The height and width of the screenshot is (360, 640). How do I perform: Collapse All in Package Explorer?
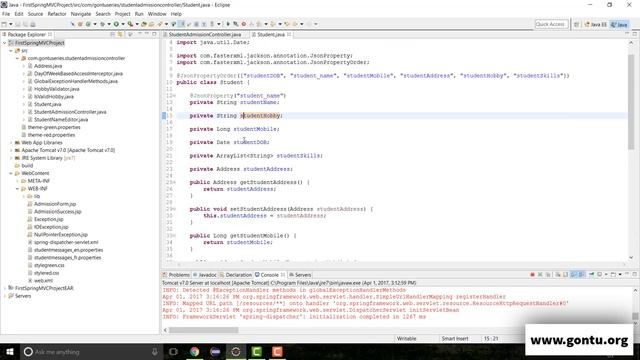point(112,34)
